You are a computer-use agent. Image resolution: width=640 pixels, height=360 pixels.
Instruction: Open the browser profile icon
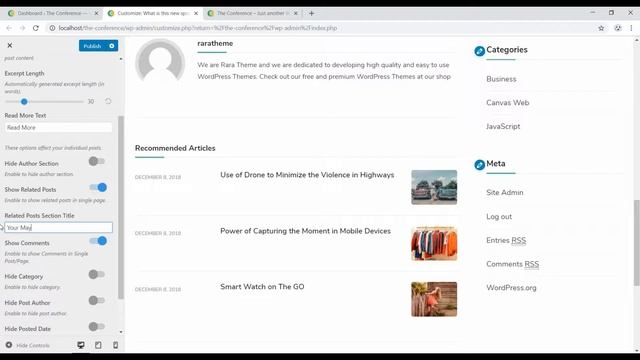tap(618, 28)
